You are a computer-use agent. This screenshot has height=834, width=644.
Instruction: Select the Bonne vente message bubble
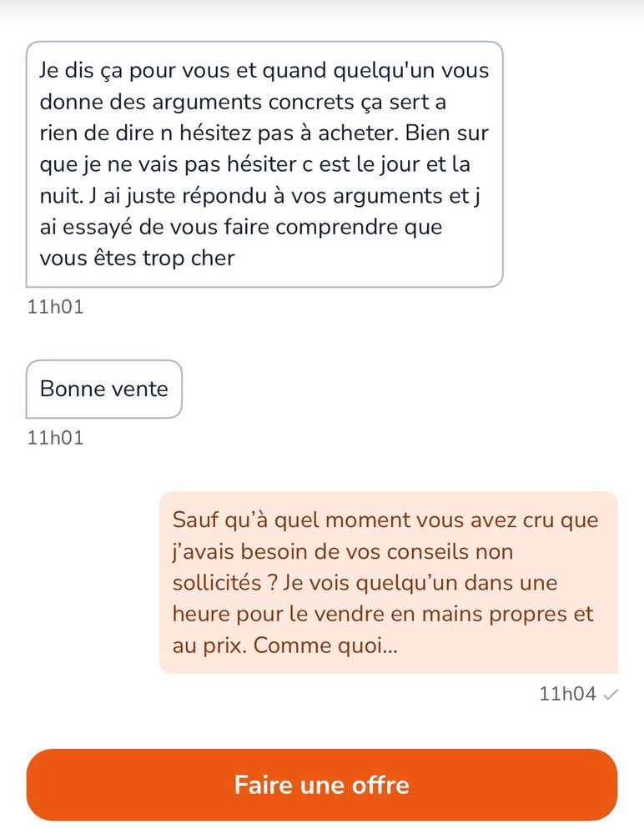(104, 389)
